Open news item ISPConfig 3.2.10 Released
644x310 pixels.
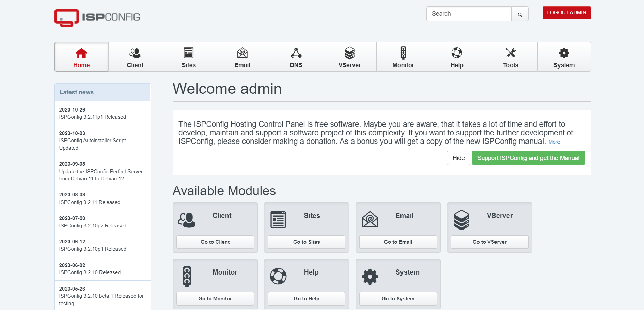tap(103, 269)
